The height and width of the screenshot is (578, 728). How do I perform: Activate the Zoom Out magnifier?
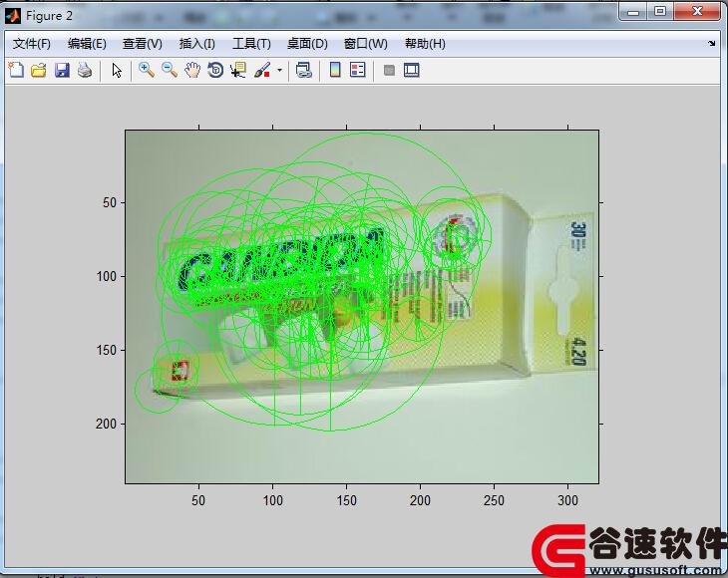[170, 70]
